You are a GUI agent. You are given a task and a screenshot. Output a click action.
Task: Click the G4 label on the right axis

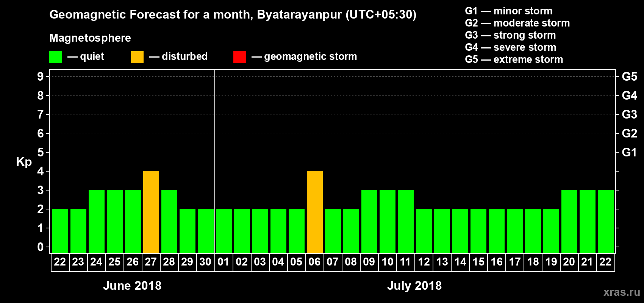click(x=630, y=95)
